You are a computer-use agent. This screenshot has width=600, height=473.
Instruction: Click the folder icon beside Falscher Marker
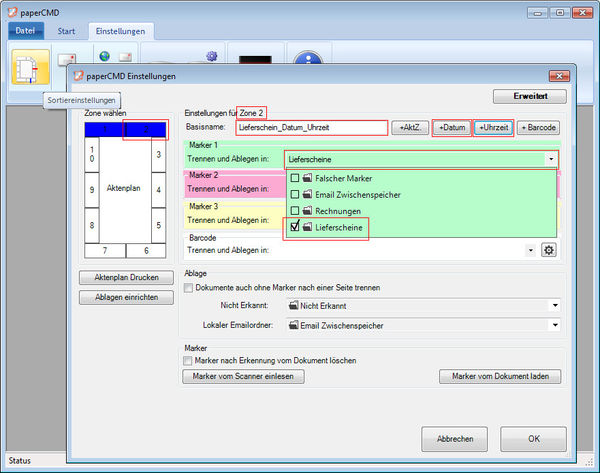point(307,178)
